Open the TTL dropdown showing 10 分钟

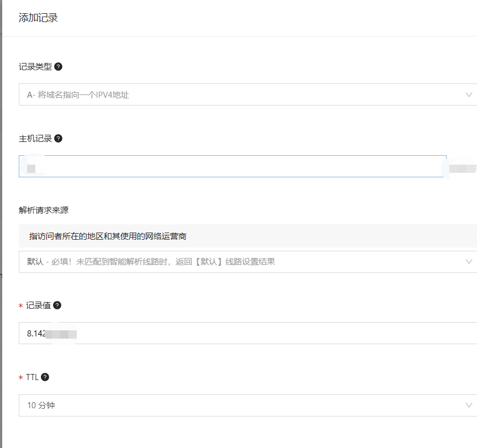tap(248, 405)
